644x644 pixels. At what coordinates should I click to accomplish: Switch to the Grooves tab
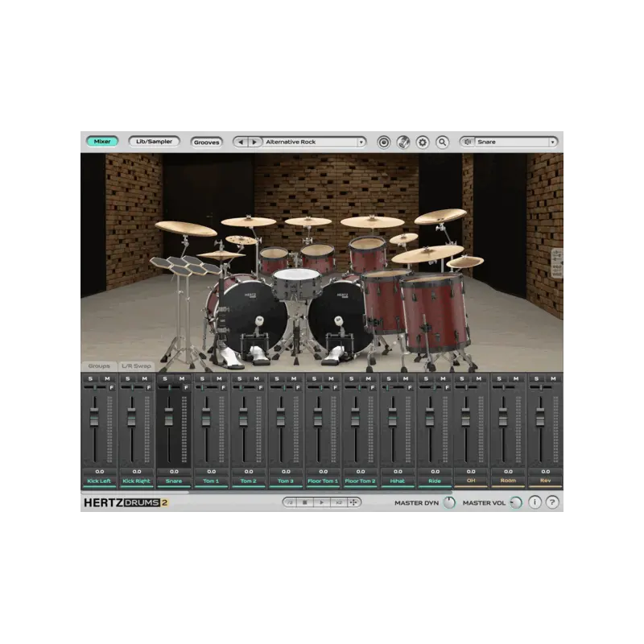click(207, 142)
